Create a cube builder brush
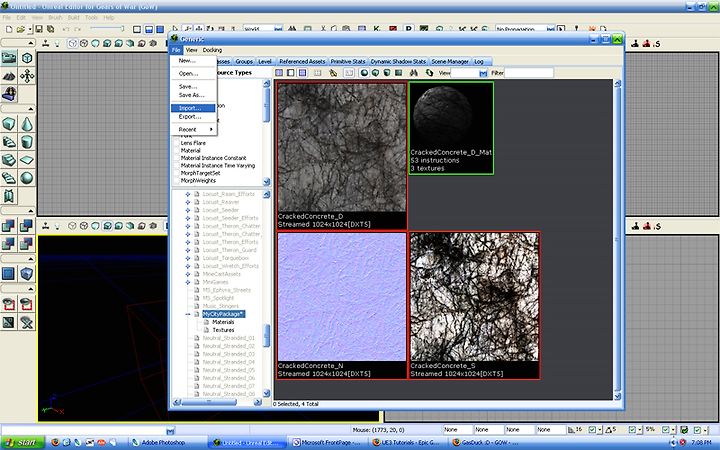The width and height of the screenshot is (720, 450). click(x=9, y=124)
